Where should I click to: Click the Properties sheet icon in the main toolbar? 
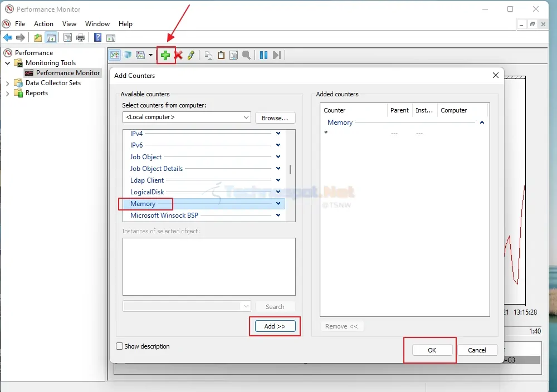[67, 38]
